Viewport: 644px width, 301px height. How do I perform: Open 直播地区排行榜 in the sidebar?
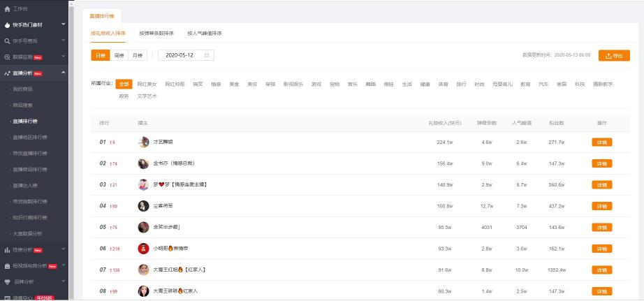click(x=30, y=137)
